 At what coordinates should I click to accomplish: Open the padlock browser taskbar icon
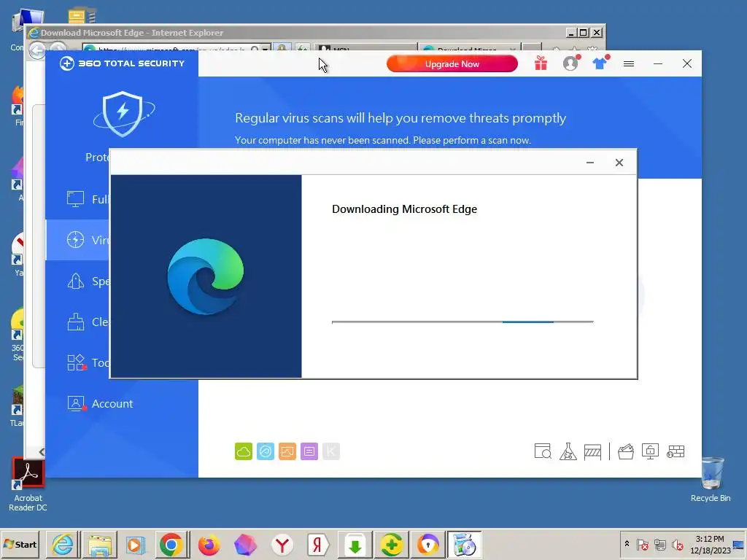tap(427, 544)
